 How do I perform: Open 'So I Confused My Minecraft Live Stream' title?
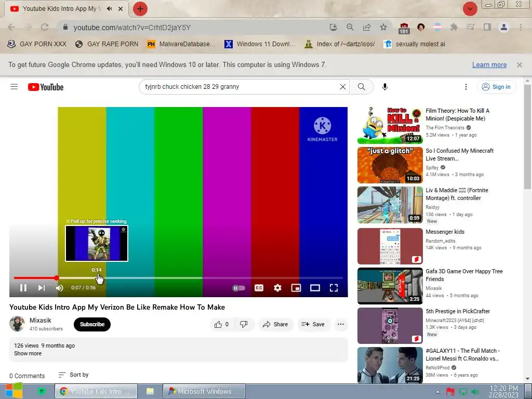tap(459, 154)
